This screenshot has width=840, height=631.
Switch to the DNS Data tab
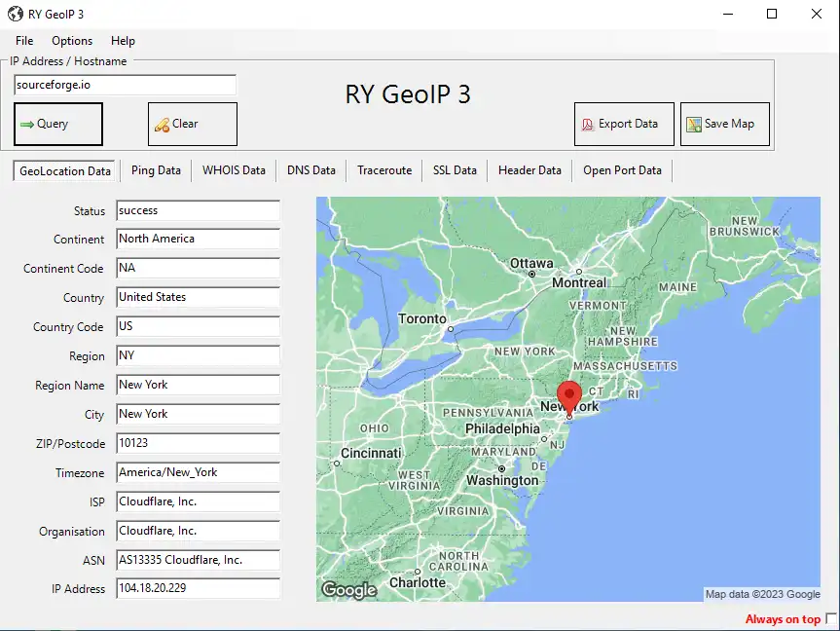pyautogui.click(x=311, y=170)
